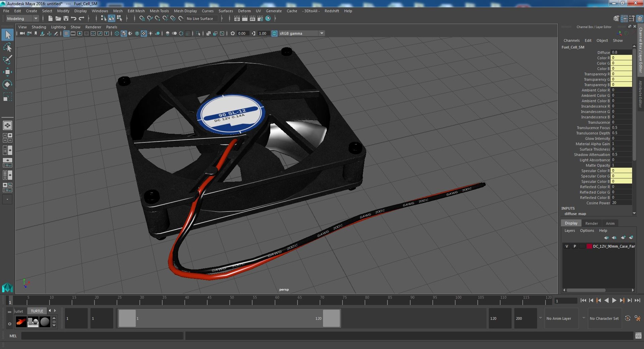The height and width of the screenshot is (349, 644).
Task: Switch to the Render layer tab
Action: pos(591,223)
